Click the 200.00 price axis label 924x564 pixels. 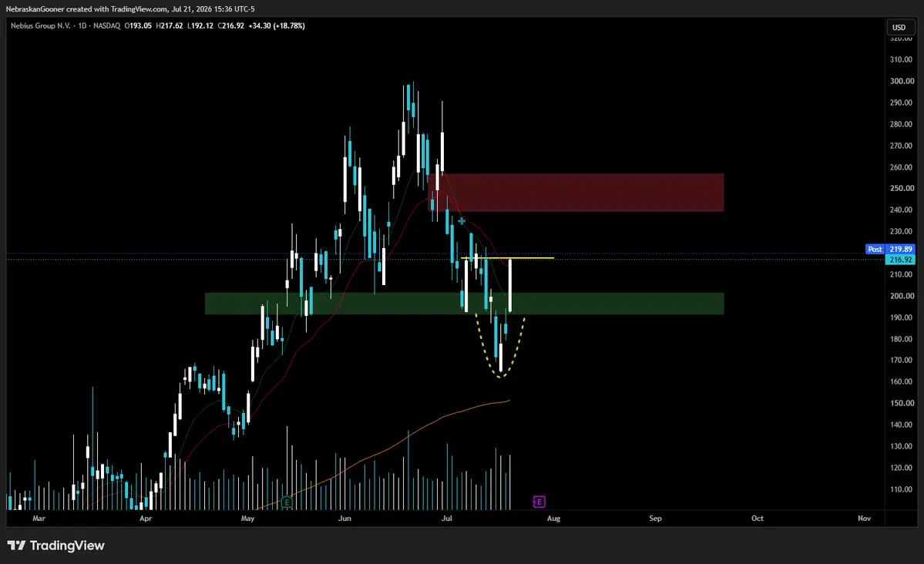pos(902,296)
